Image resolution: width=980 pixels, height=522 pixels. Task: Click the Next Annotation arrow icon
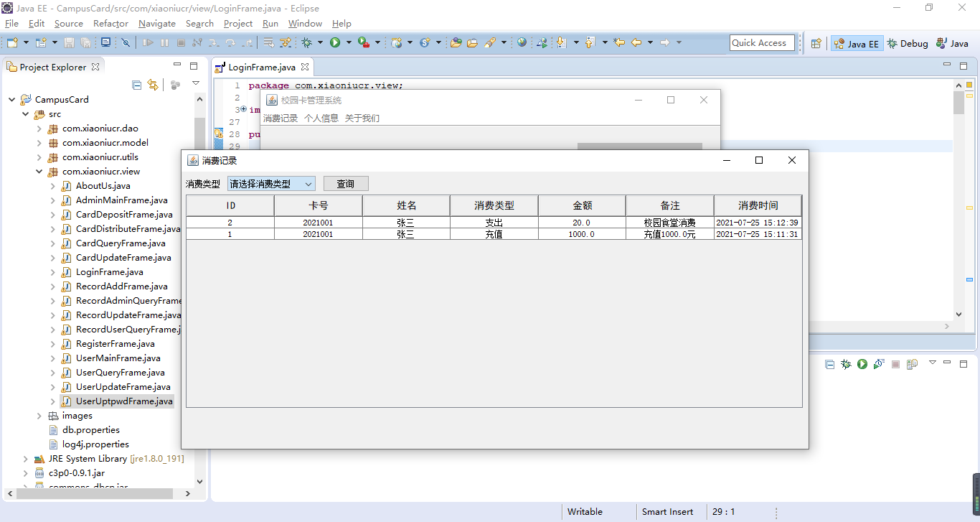point(561,42)
